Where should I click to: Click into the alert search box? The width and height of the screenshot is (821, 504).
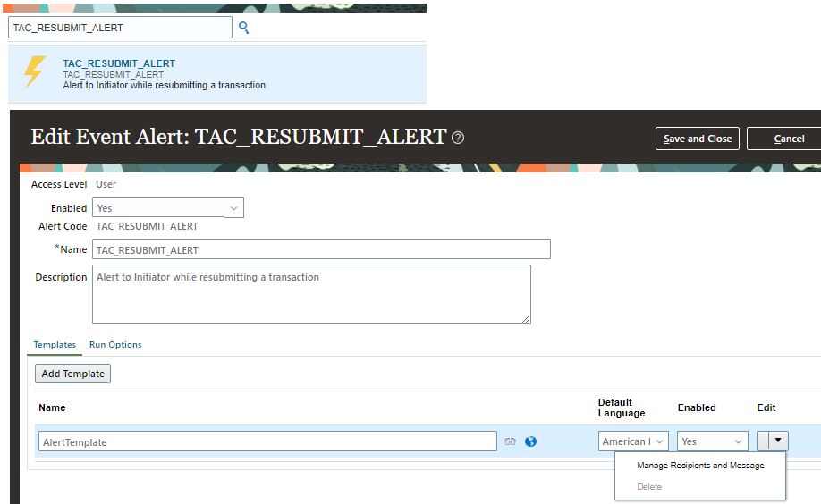(x=120, y=28)
